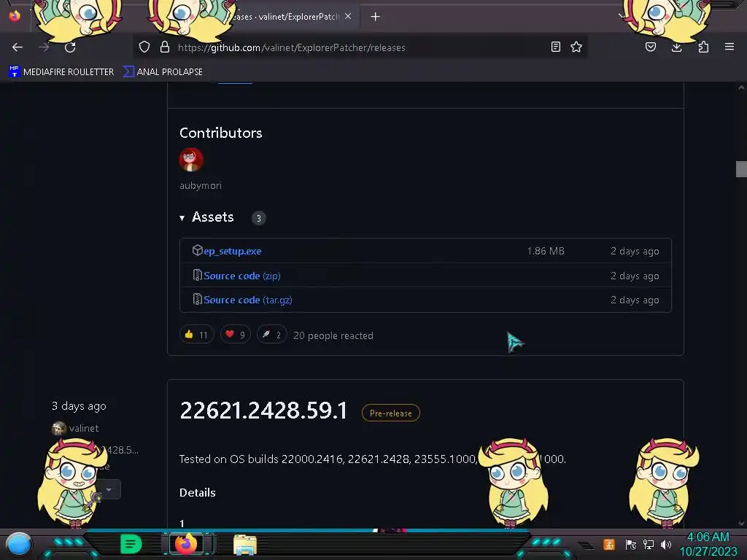The height and width of the screenshot is (560, 747).
Task: Show site security lock information
Action: point(165,47)
